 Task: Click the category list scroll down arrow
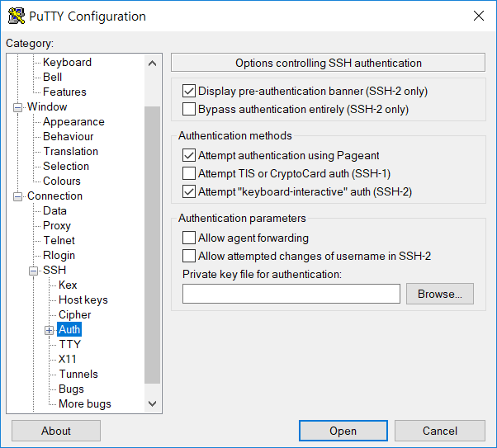pos(152,403)
